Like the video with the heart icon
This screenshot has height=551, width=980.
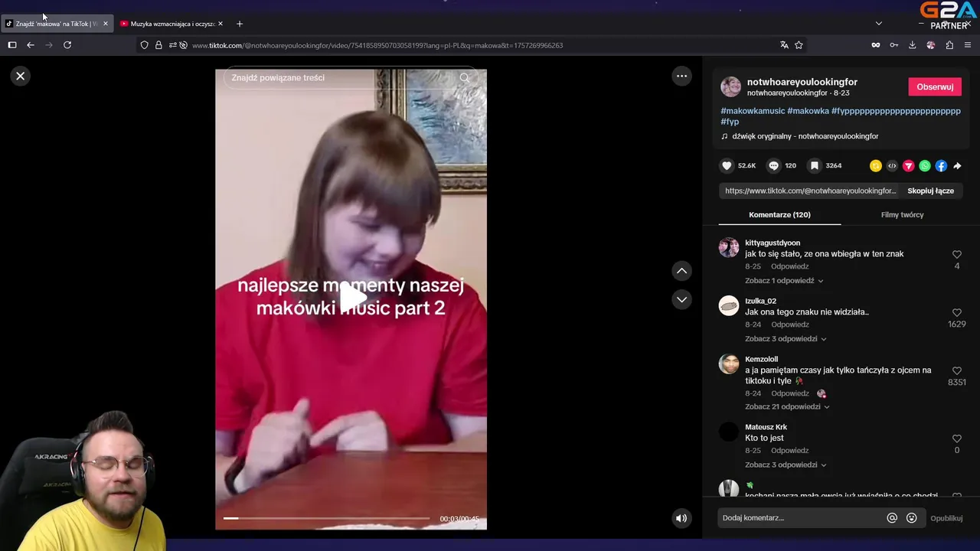[727, 165]
